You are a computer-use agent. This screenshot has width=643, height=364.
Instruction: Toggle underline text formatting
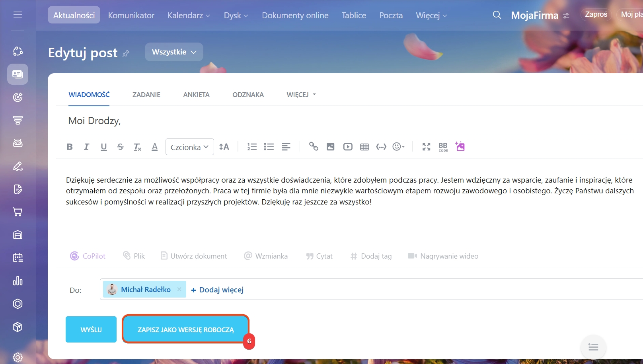[103, 147]
